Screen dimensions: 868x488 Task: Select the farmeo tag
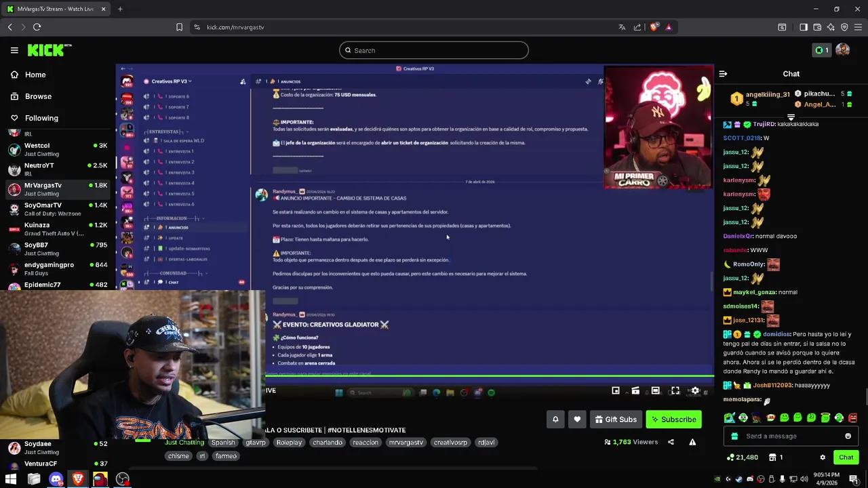coord(226,456)
